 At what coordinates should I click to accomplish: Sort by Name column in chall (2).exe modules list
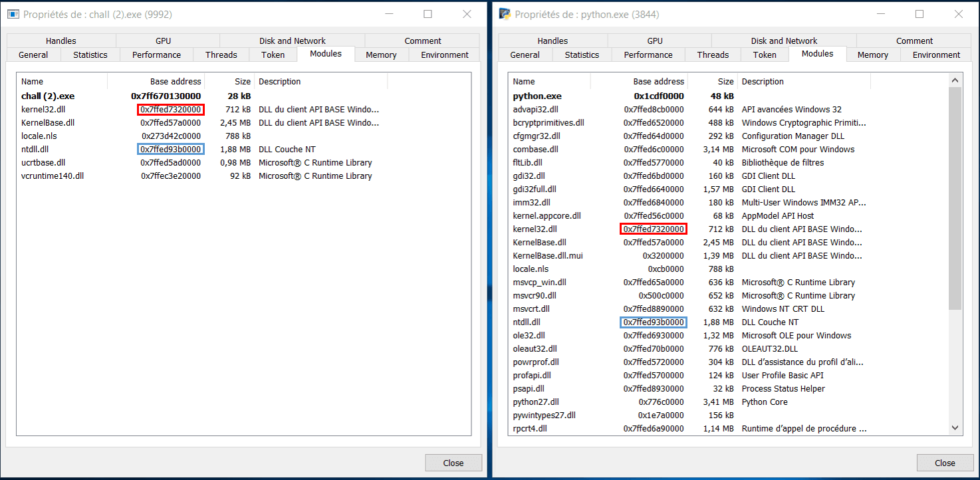62,81
